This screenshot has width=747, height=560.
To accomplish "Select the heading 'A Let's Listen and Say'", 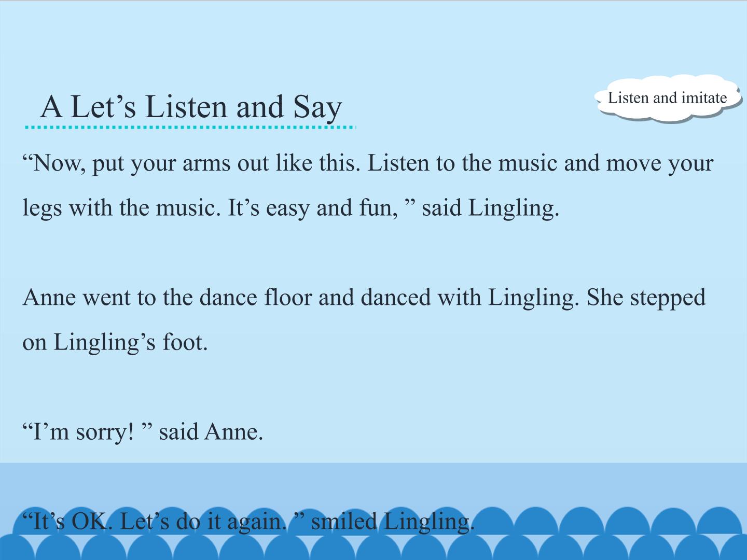I will pyautogui.click(x=191, y=107).
